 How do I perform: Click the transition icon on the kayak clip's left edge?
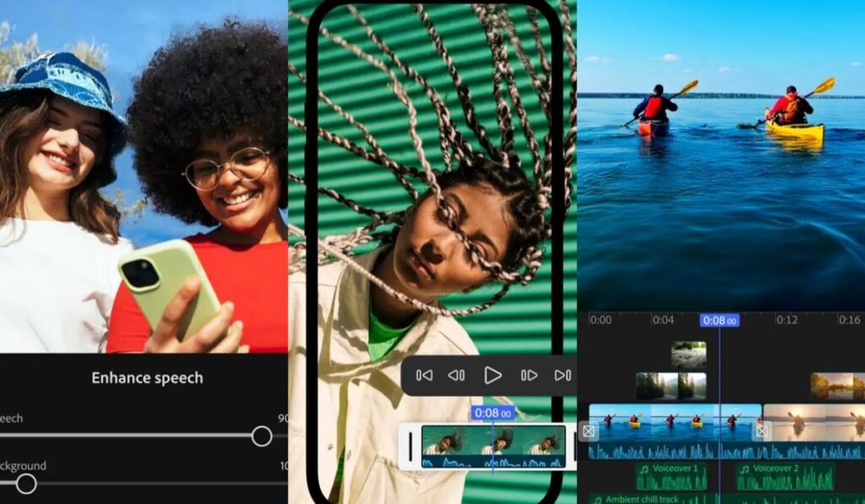tap(590, 431)
